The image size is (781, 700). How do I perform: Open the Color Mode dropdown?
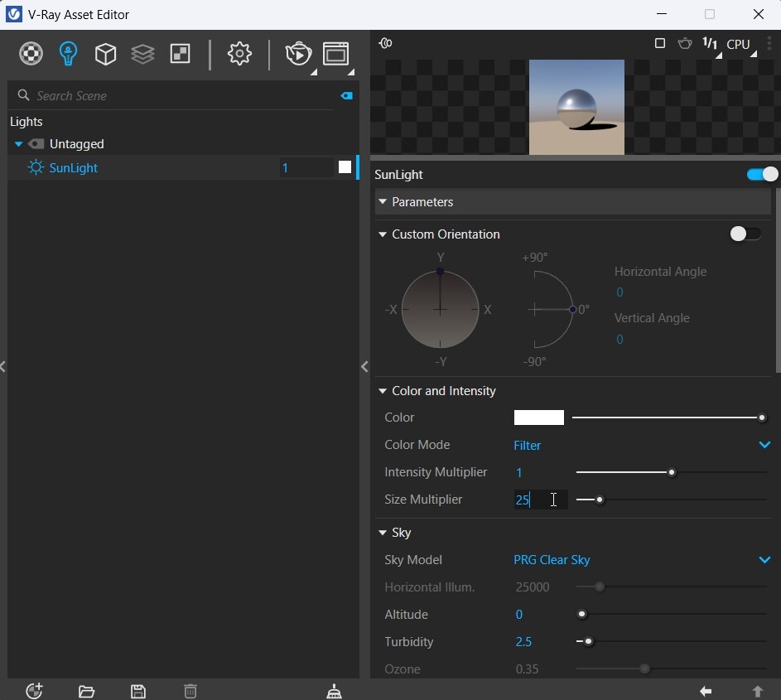coord(764,446)
